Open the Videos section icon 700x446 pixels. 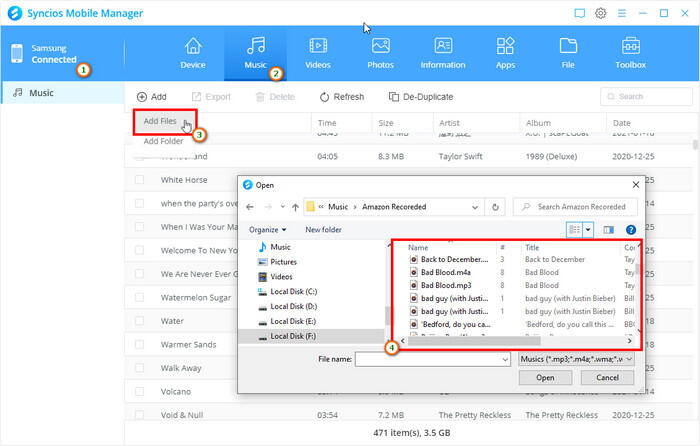(318, 46)
